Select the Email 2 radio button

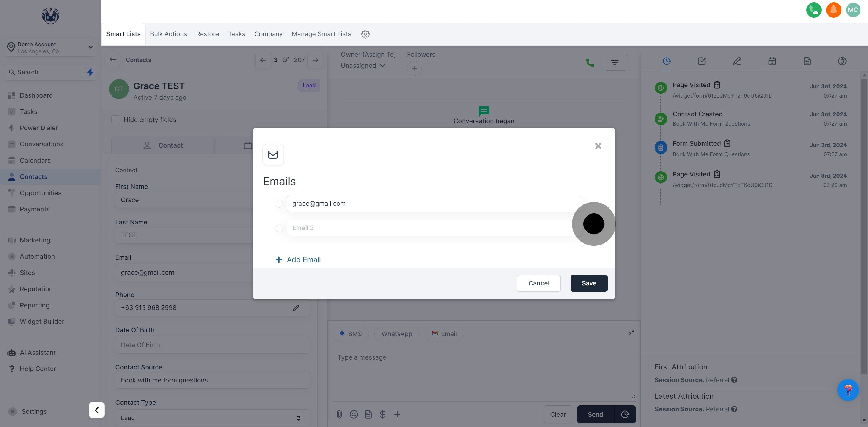(279, 228)
